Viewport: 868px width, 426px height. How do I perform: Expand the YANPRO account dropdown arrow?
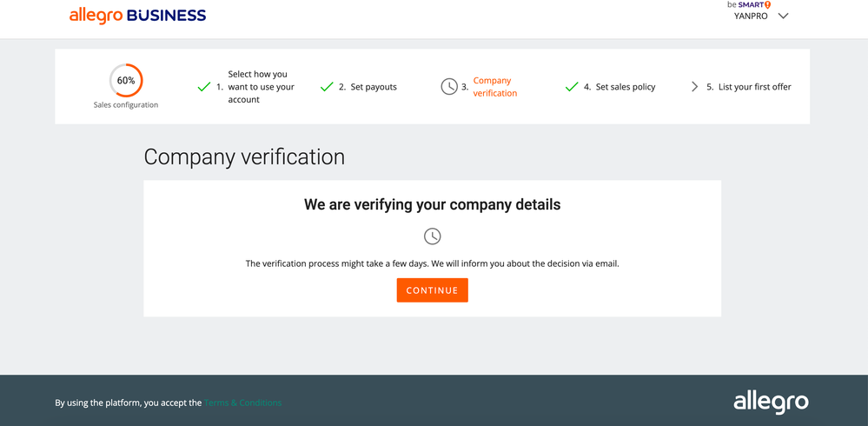(783, 17)
